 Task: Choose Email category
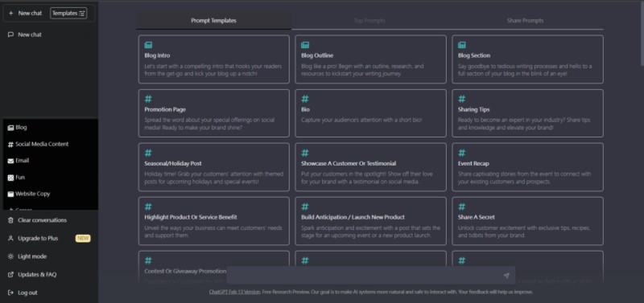pos(23,160)
